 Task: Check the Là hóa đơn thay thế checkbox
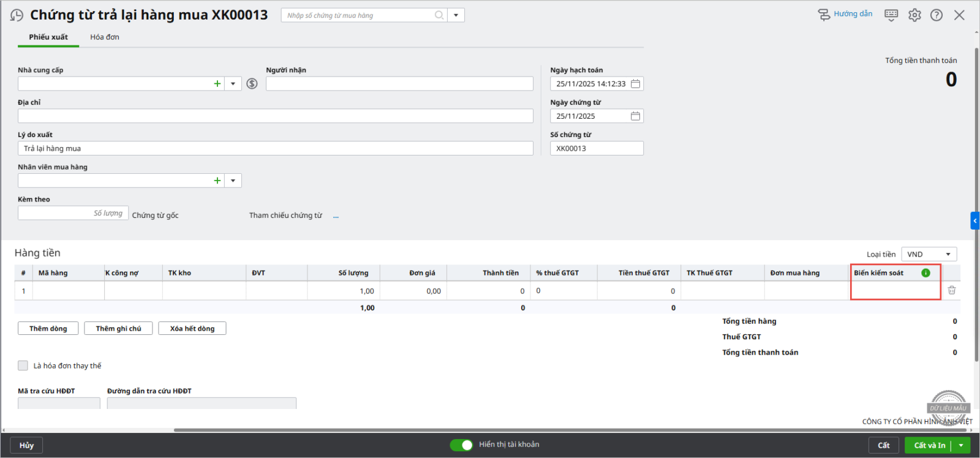pos(23,366)
